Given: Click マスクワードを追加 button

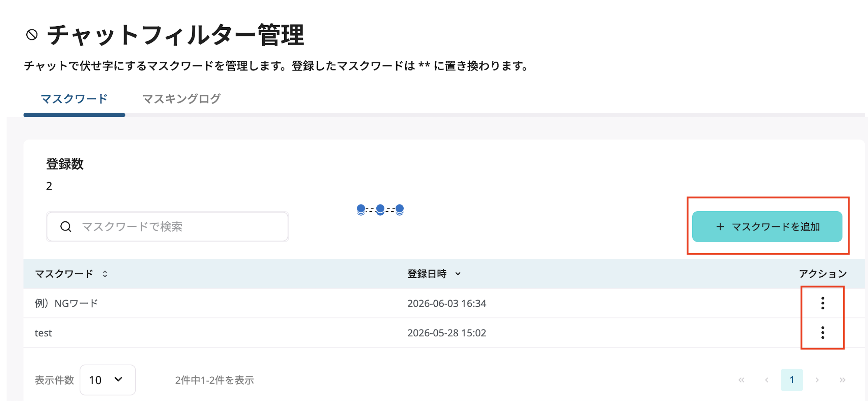Looking at the screenshot, I should [767, 226].
